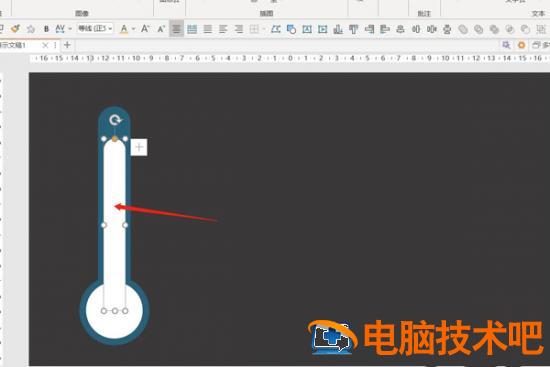Click the plus quick-layout button beside thermometer

pyautogui.click(x=139, y=147)
